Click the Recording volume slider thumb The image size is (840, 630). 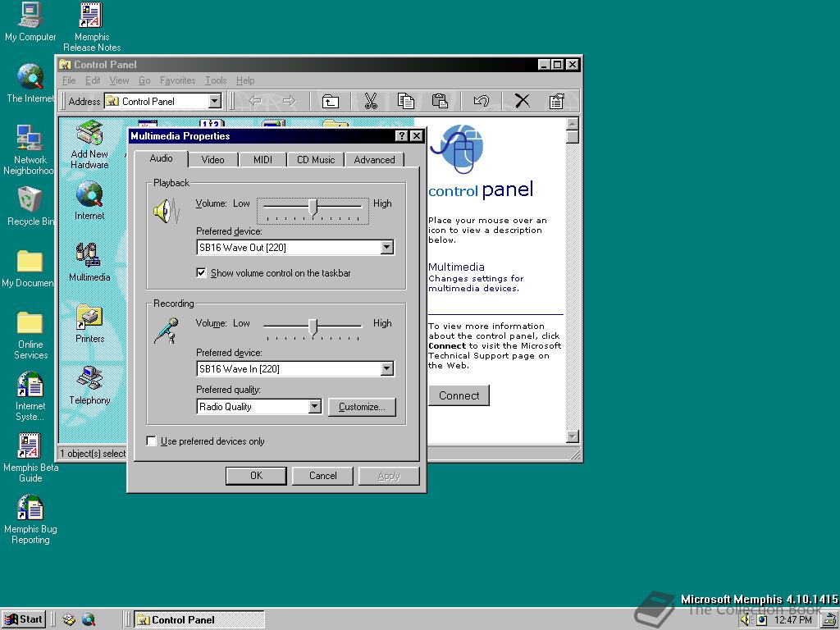click(313, 327)
